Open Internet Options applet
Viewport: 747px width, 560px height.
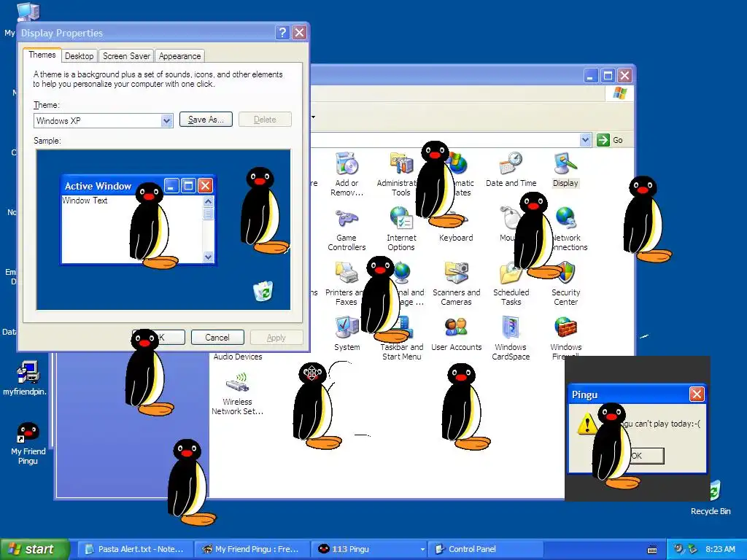point(401,218)
